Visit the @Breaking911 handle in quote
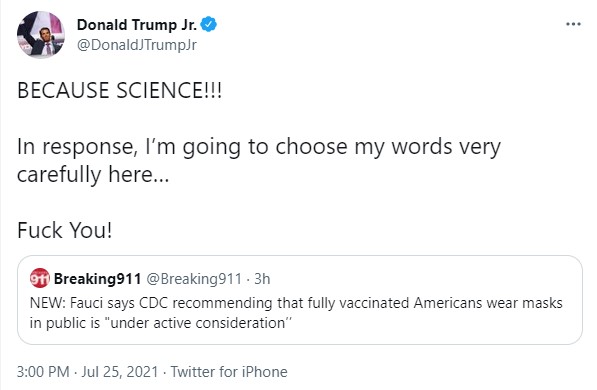Screen dimensions: 597x390 coord(194,279)
